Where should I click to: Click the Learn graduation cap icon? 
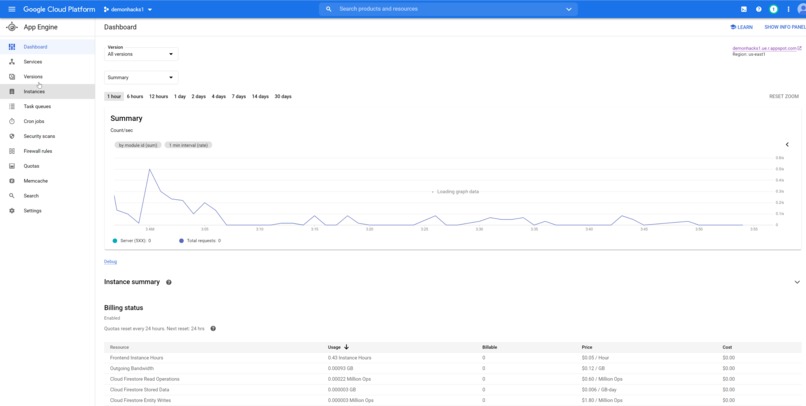tap(733, 27)
